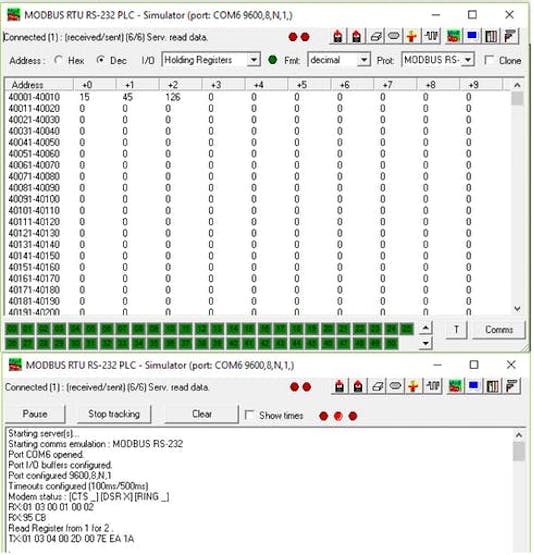Tick the Show times checkbox
Screen dimensions: 534x555
[249, 415]
